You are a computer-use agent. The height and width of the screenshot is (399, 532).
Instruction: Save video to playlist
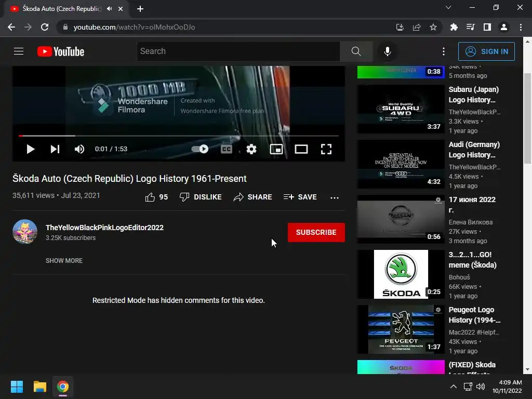(x=300, y=197)
